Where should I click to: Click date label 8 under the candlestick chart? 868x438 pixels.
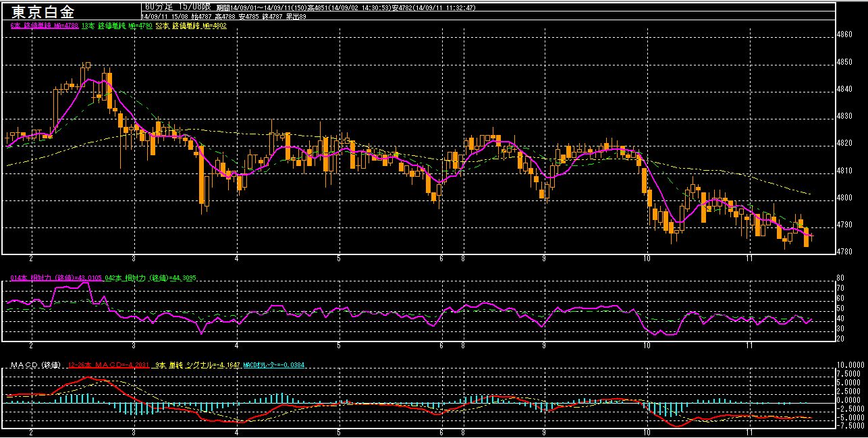pyautogui.click(x=463, y=259)
